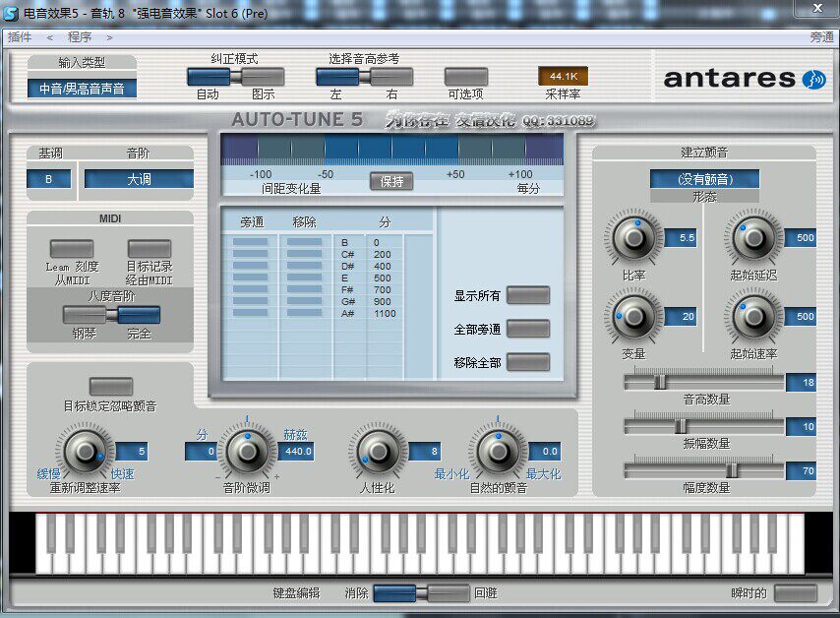Click the 显示所有 (show all) button
The image size is (840, 618).
[528, 295]
